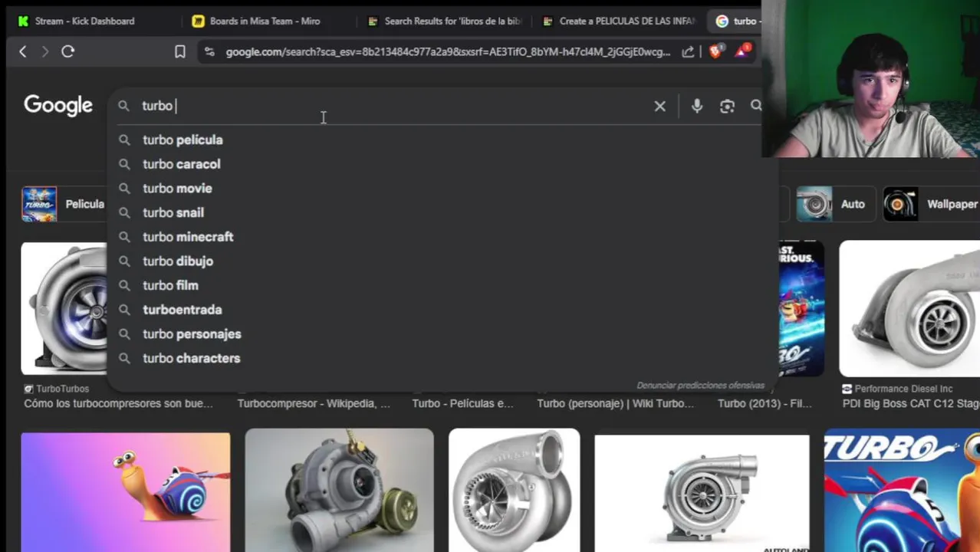
Task: Open the Turbo movie poster thumbnail
Action: [801, 308]
